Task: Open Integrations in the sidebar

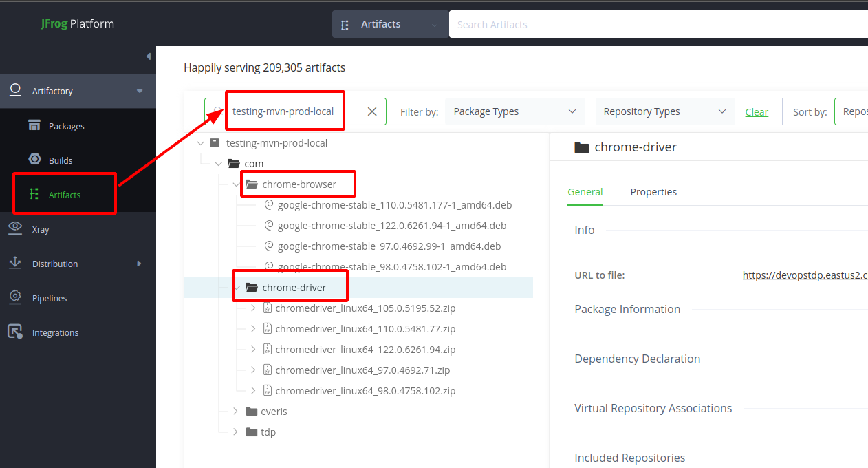Action: [x=55, y=332]
